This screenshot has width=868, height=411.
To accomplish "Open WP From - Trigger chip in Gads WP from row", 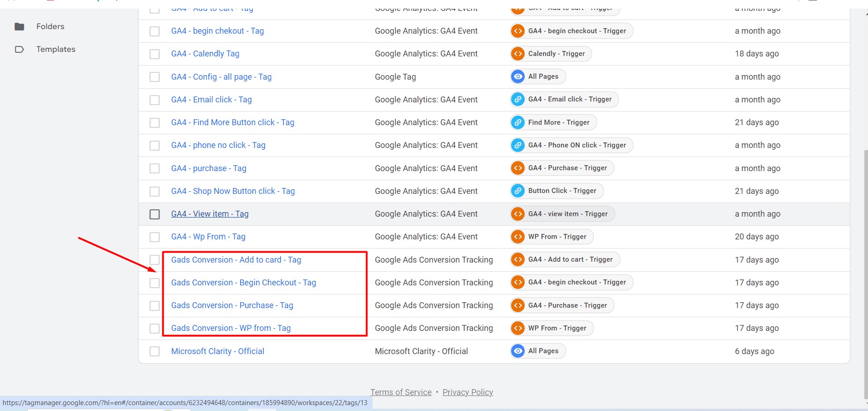I will coord(552,328).
